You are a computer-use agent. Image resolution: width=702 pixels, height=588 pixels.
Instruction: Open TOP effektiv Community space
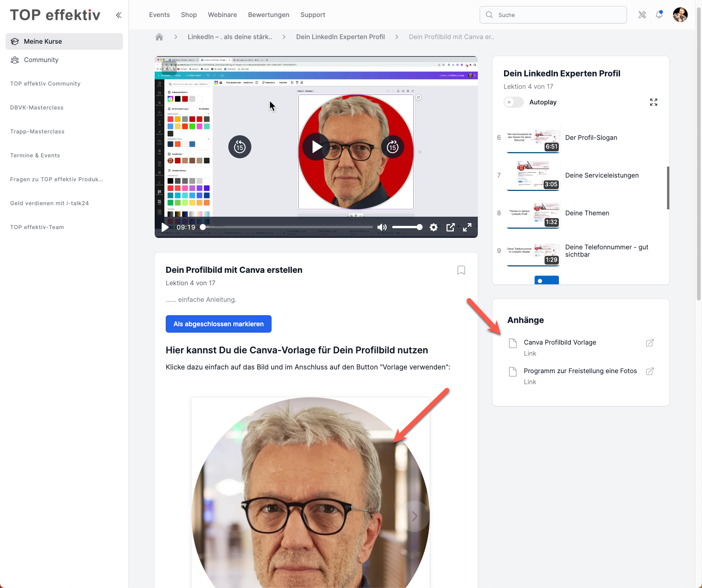pyautogui.click(x=45, y=84)
